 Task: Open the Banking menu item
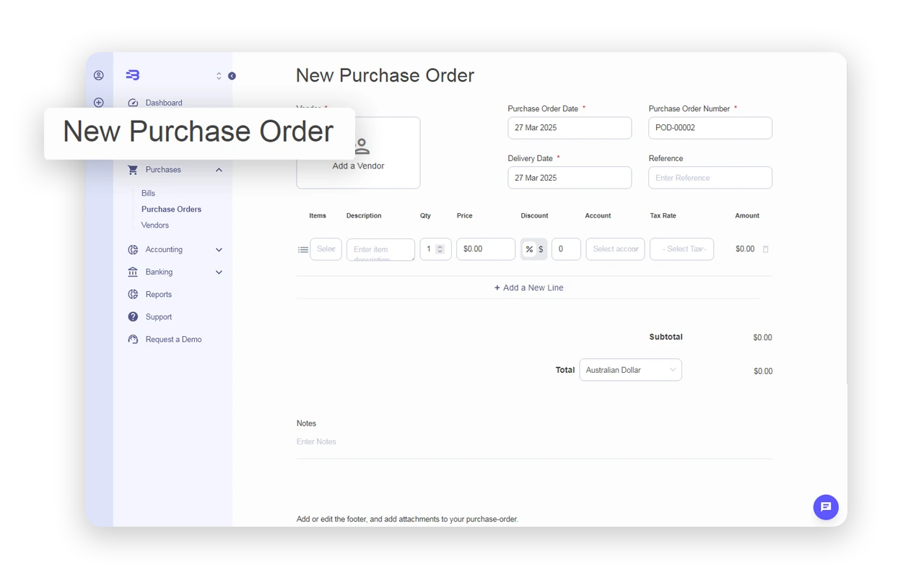point(159,272)
